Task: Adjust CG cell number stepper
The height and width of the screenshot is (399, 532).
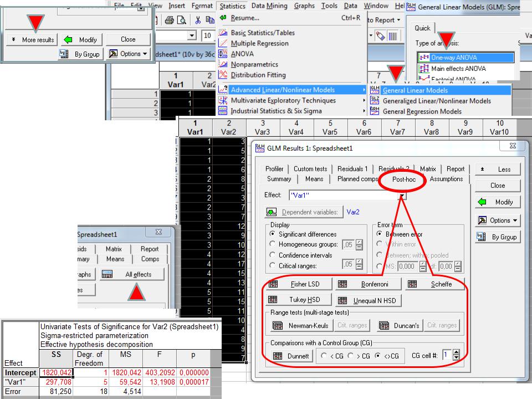Action: [x=456, y=355]
